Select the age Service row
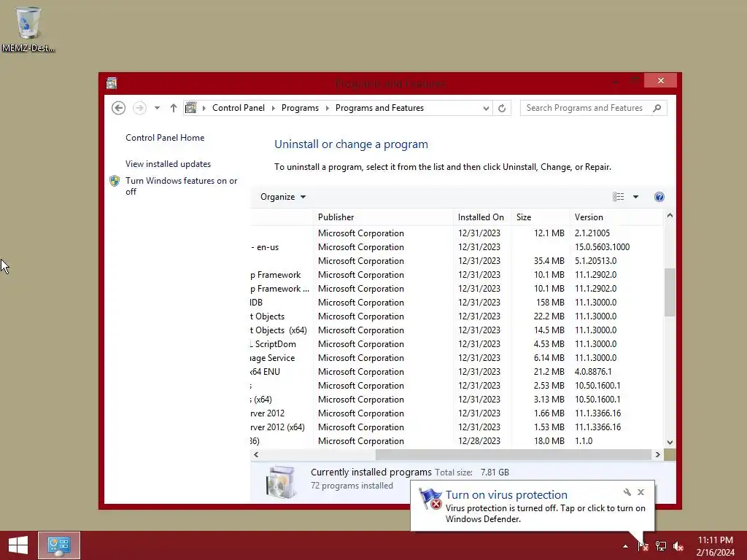 (x=457, y=357)
